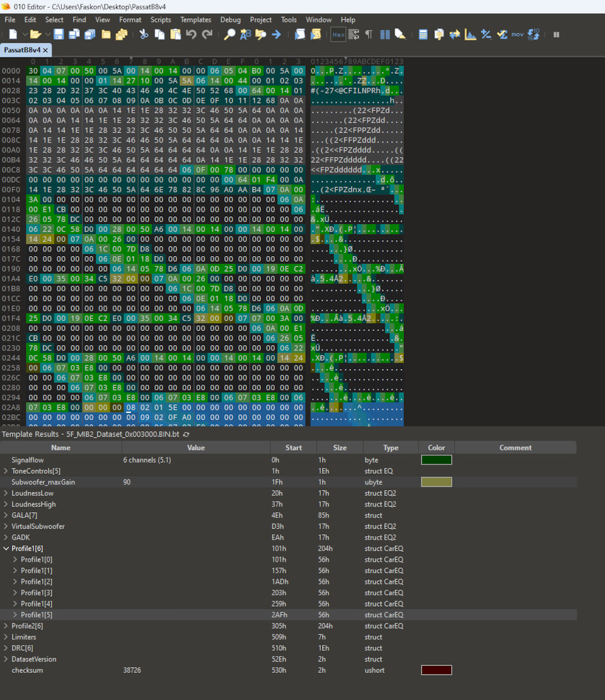Toggle the pilcrow show-whitespace button
Screen dimensions: 605x700
[x=369, y=35]
